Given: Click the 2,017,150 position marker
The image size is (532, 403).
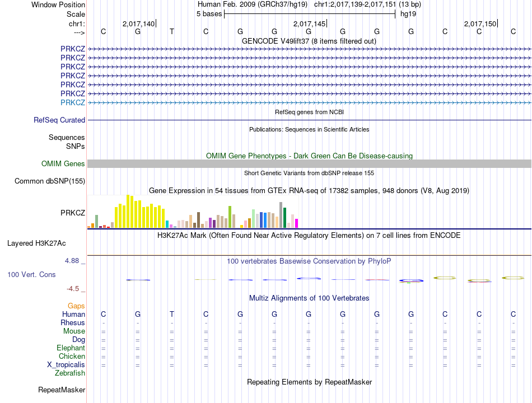Looking at the screenshot, I should (480, 24).
